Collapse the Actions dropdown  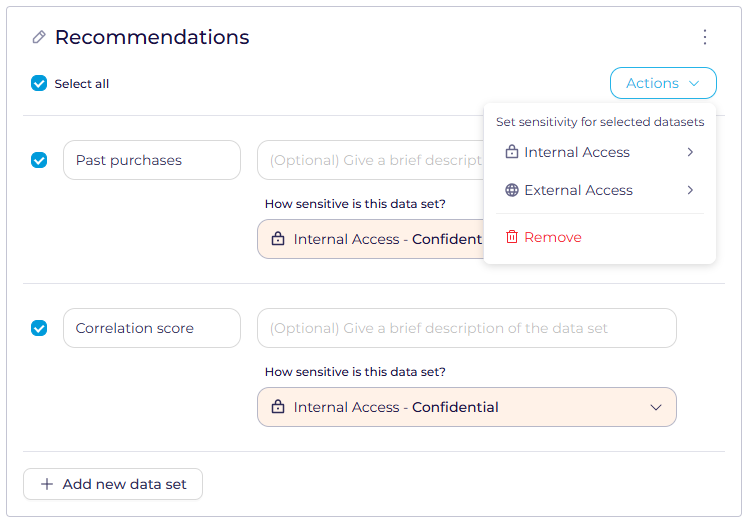click(x=663, y=84)
